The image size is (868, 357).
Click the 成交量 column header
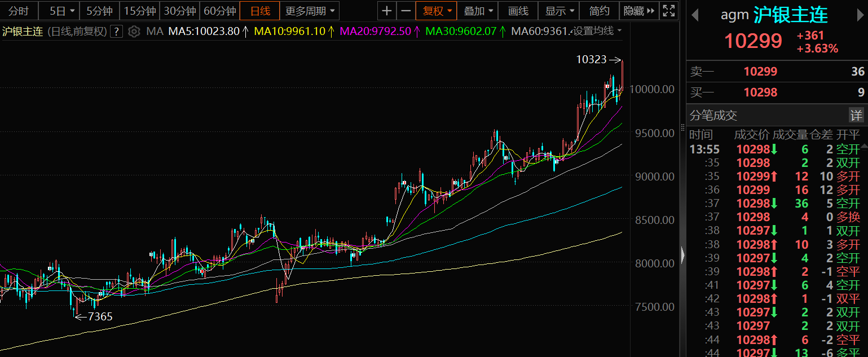tap(790, 135)
